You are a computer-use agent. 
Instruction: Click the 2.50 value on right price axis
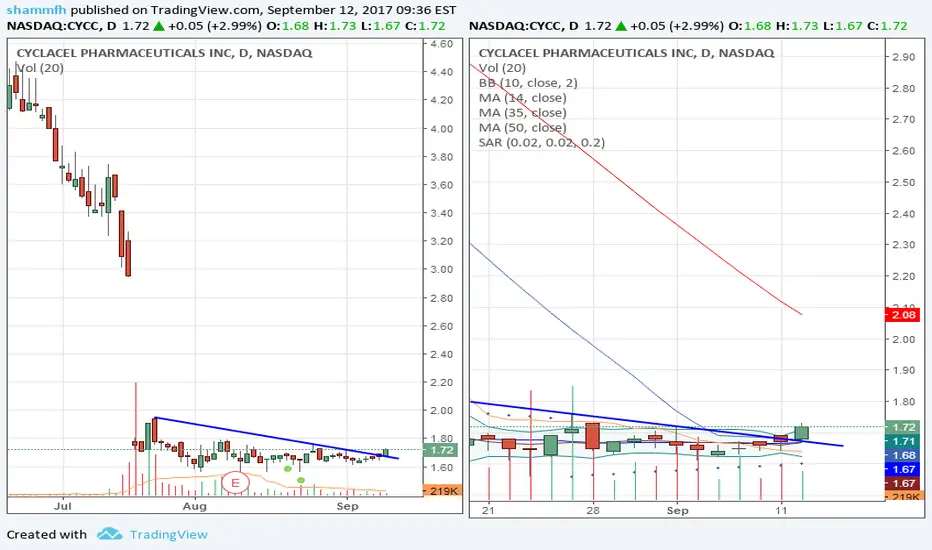click(903, 183)
